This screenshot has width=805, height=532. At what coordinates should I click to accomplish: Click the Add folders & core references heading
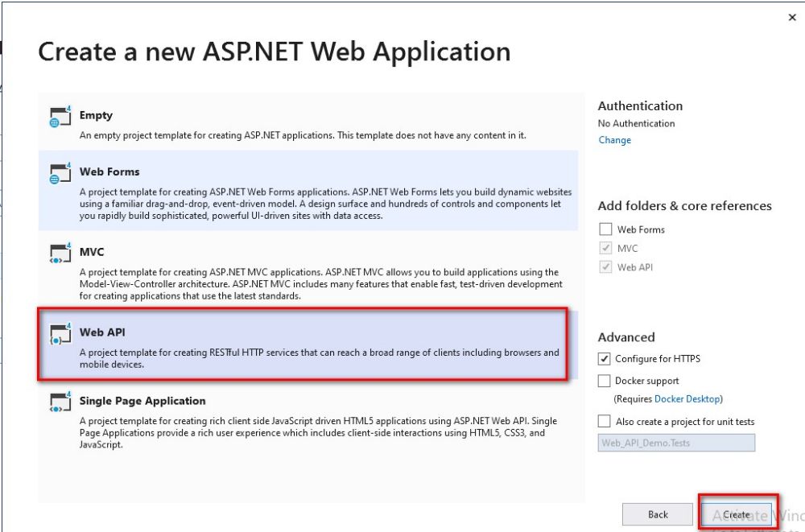pyautogui.click(x=684, y=206)
